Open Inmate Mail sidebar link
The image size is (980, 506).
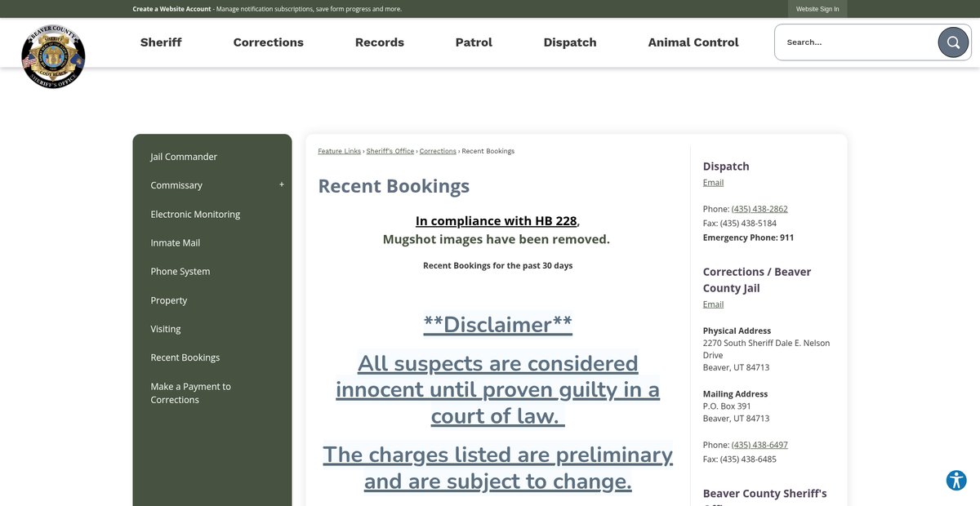click(x=175, y=243)
